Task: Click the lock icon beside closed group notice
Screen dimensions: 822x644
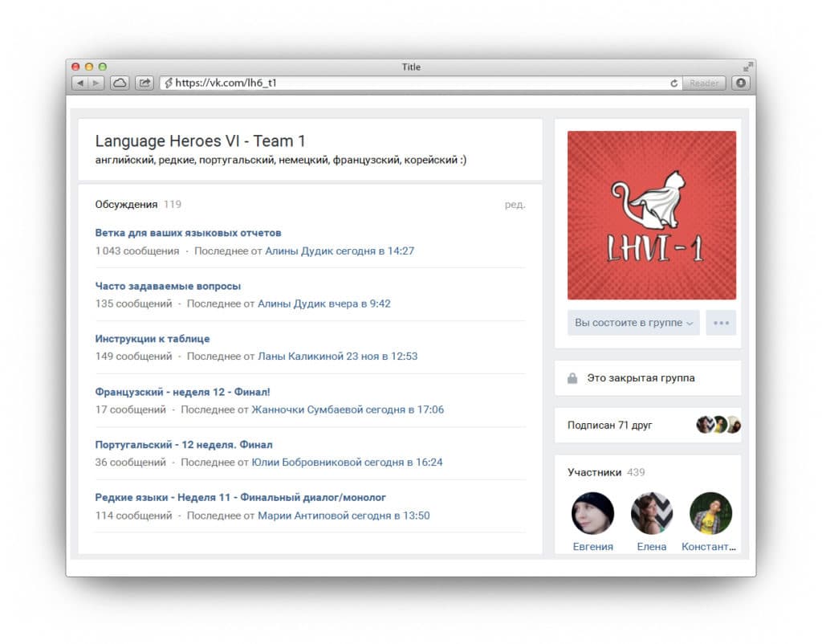Action: point(572,378)
